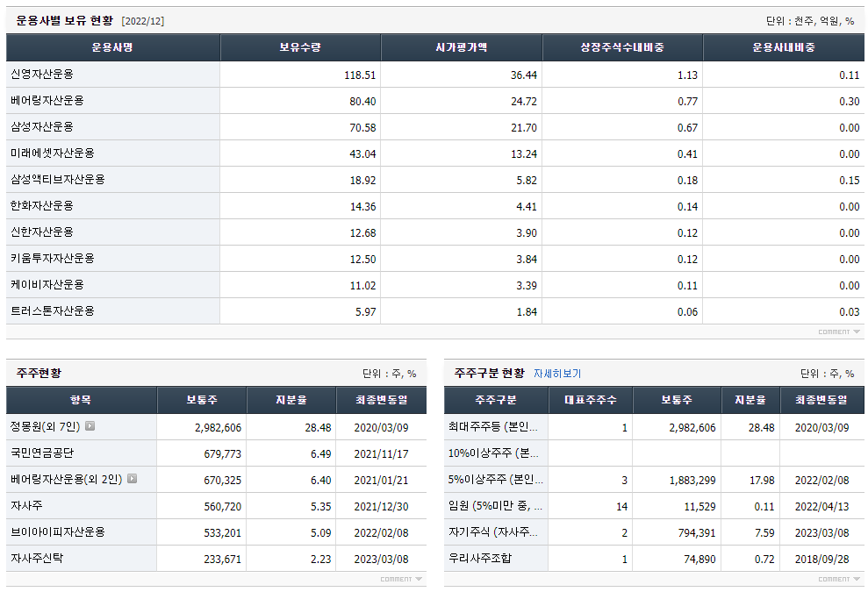868x592 pixels.
Task: Click the stake ratio 6.49
Action: 320,454
